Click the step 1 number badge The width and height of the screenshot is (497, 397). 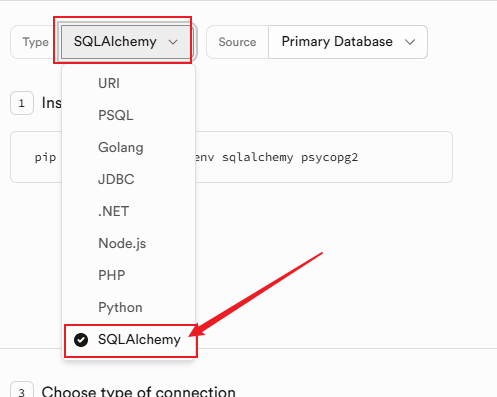22,103
